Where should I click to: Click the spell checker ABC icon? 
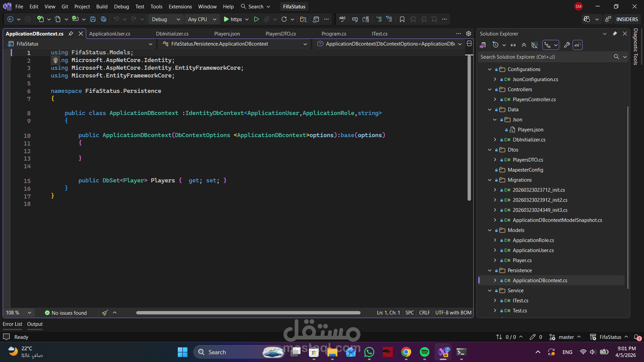[342, 19]
